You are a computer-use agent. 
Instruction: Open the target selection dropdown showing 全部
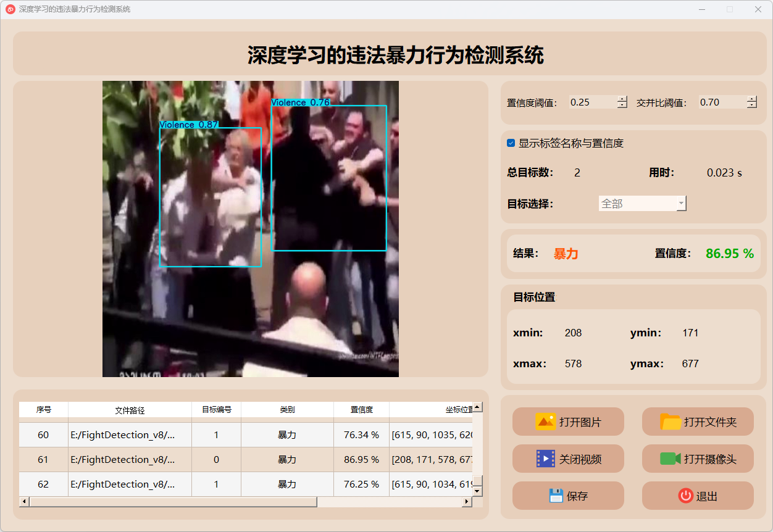coord(642,204)
